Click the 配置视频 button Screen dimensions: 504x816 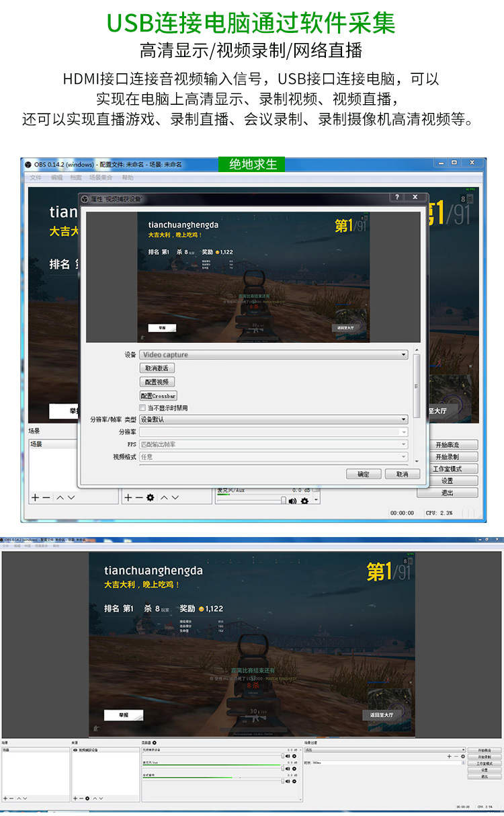[157, 382]
